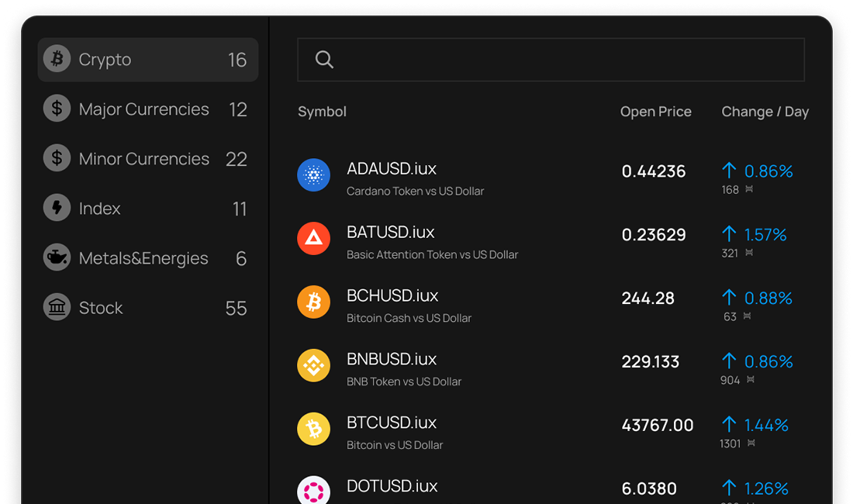Click the Stock bank building icon
This screenshot has height=504, width=853.
[57, 308]
